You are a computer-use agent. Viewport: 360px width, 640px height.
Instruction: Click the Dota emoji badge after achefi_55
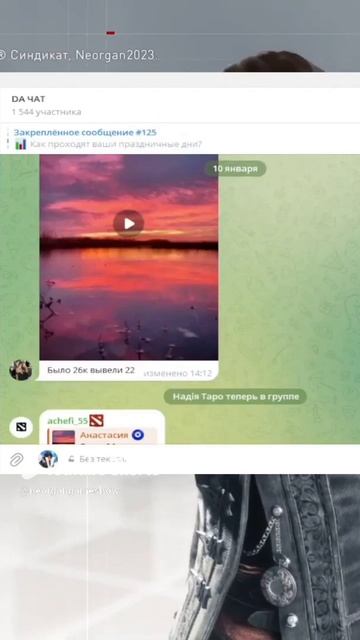tap(96, 420)
